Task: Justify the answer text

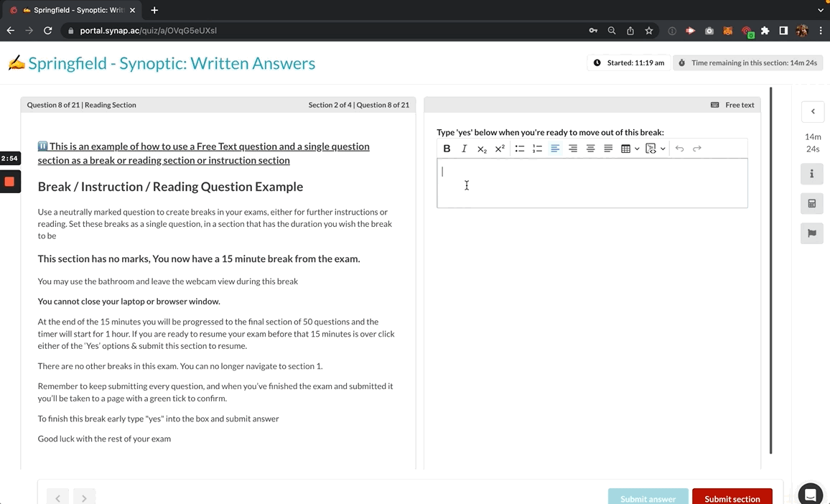Action: (x=608, y=149)
